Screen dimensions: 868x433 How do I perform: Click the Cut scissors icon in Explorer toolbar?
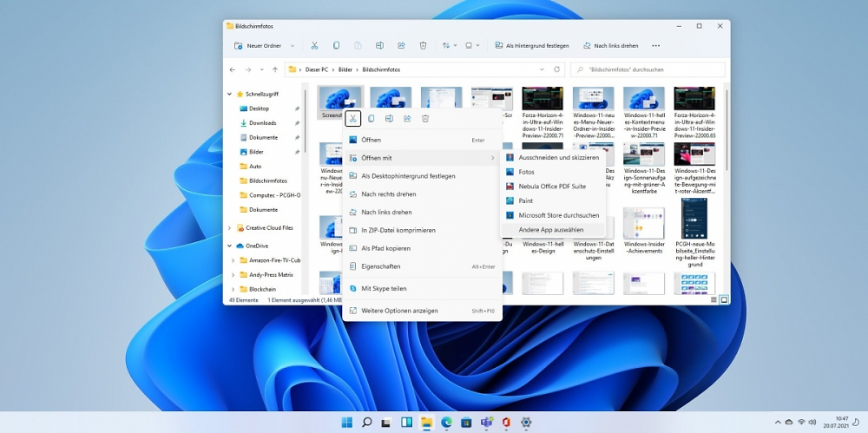click(x=314, y=45)
